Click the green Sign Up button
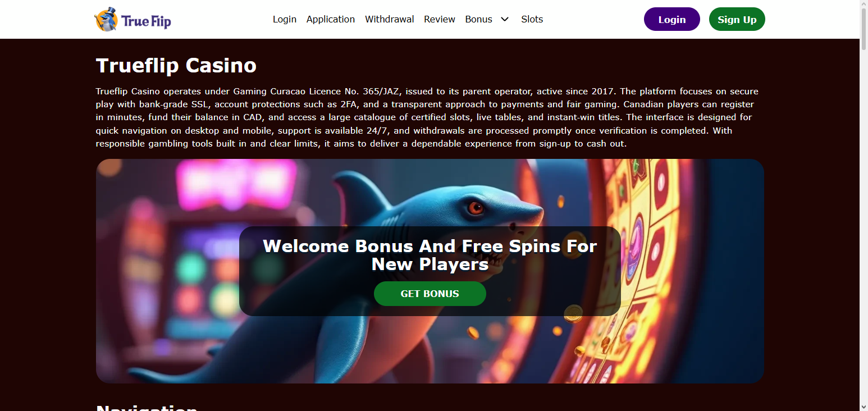The image size is (868, 411). pos(737,19)
